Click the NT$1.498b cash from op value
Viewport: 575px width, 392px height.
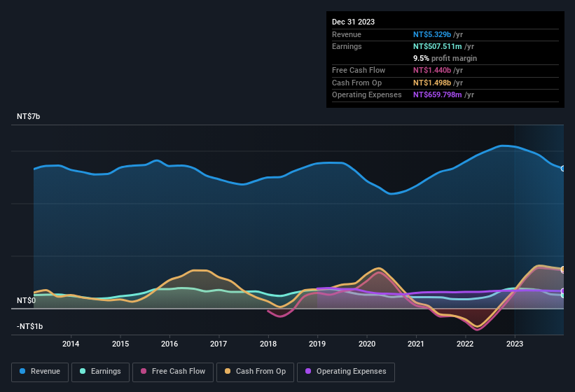(x=432, y=83)
